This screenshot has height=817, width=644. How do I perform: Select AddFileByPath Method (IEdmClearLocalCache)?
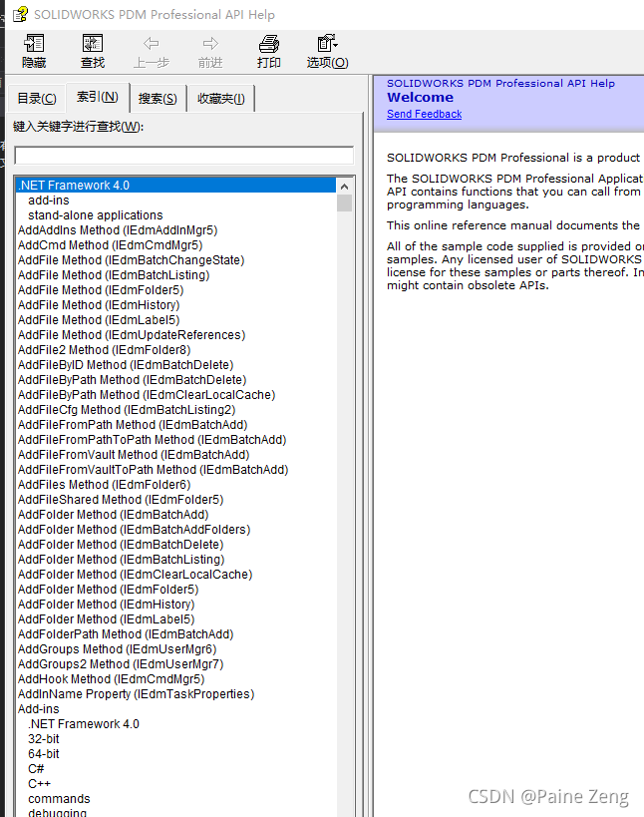147,395
